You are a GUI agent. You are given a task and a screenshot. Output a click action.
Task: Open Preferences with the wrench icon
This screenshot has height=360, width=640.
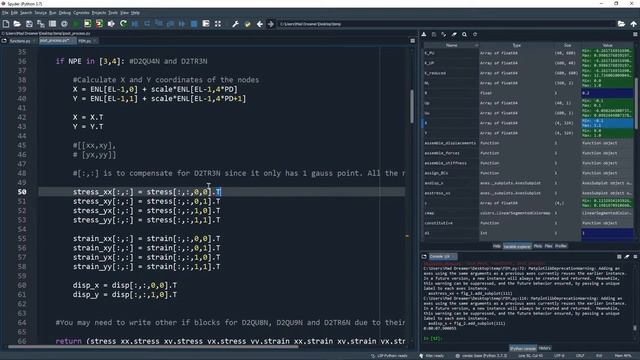coord(236,24)
